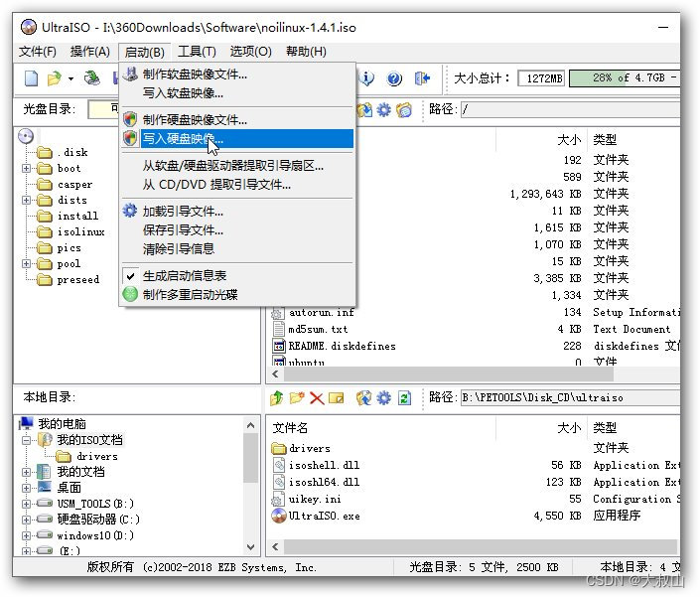Open the 工具(T) menu
Image resolution: width=700 pixels, height=597 pixels.
pos(197,52)
